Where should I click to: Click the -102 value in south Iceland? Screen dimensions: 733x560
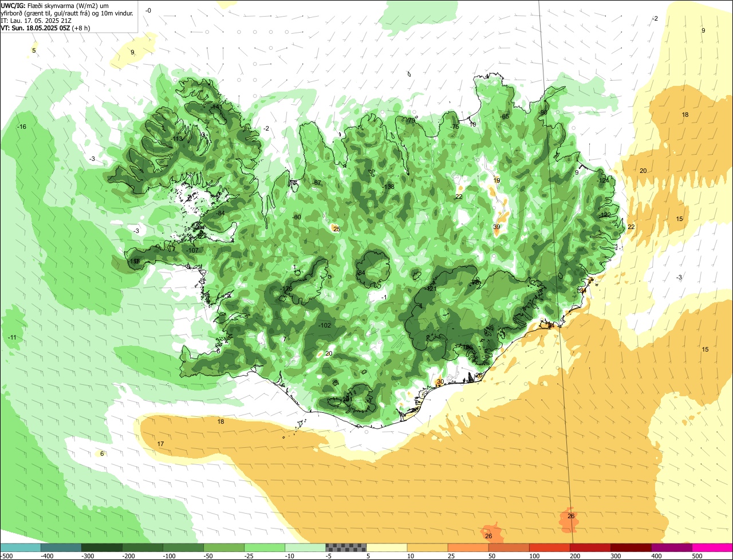pos(325,325)
